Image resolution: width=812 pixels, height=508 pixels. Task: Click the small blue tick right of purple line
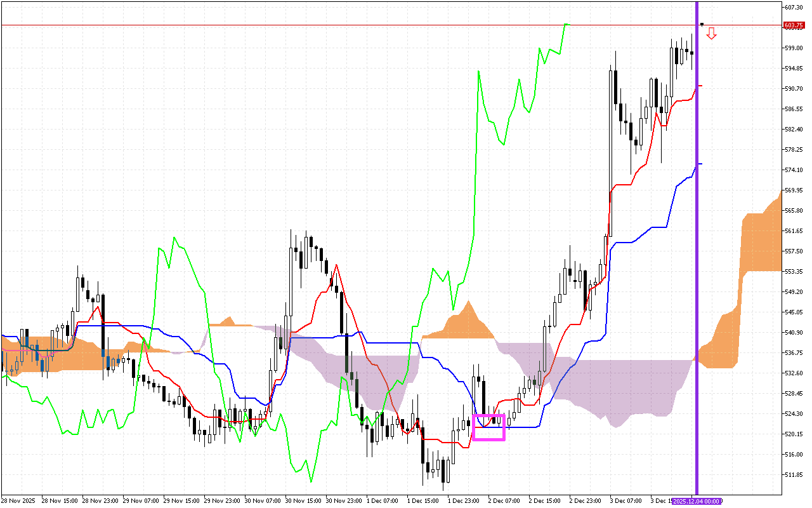[700, 164]
